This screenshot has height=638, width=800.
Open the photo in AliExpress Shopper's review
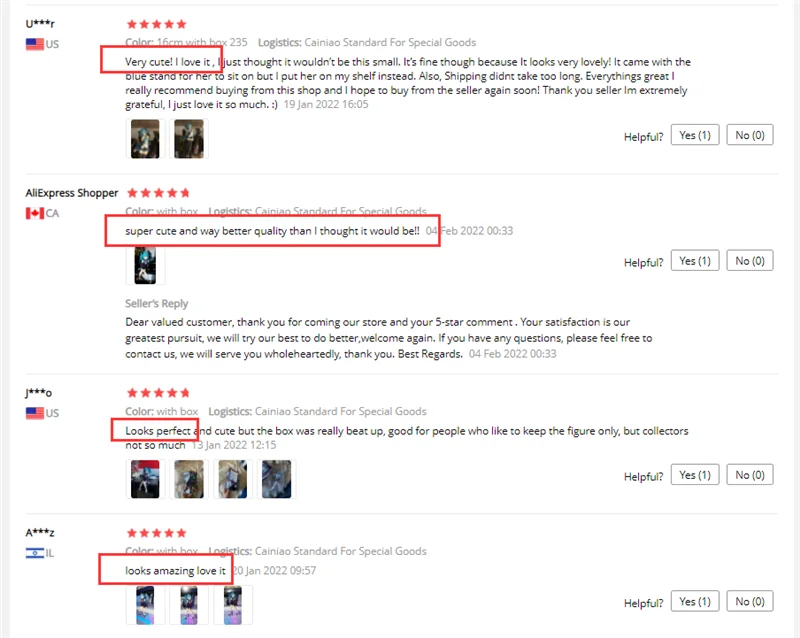(x=145, y=265)
